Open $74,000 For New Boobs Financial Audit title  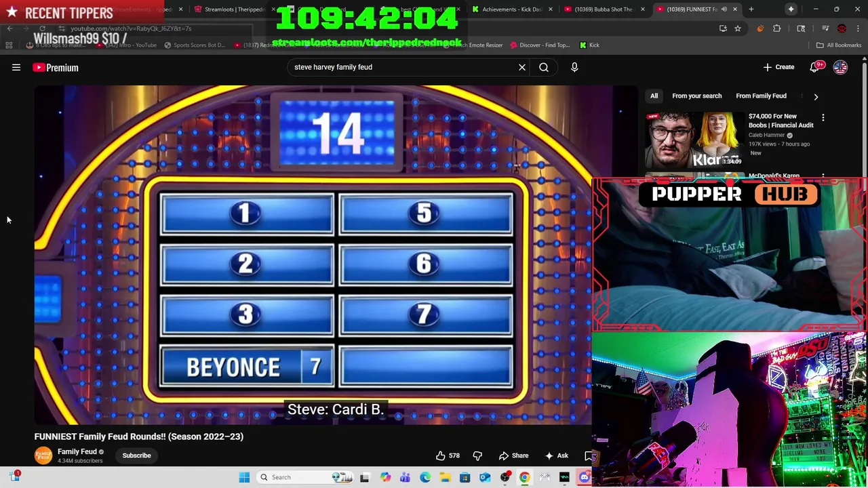(x=781, y=121)
